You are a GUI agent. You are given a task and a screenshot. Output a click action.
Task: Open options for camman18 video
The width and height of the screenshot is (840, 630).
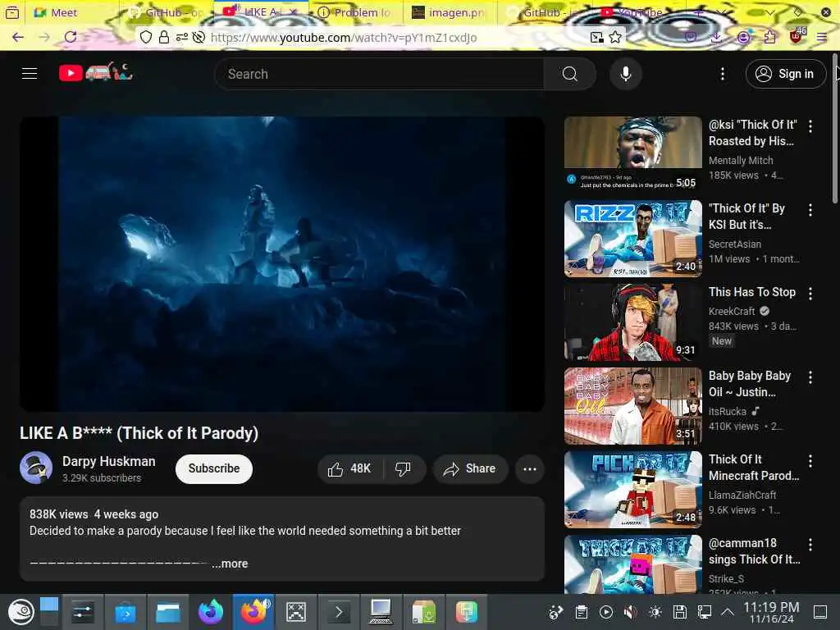tap(810, 545)
